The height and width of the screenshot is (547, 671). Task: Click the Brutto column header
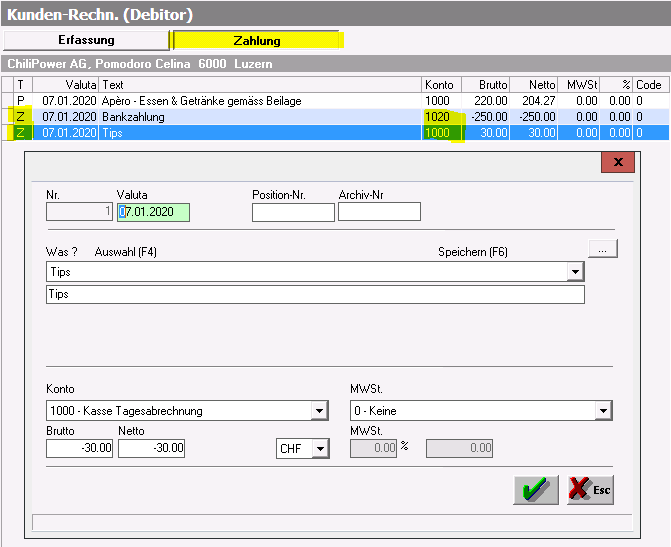(485, 85)
